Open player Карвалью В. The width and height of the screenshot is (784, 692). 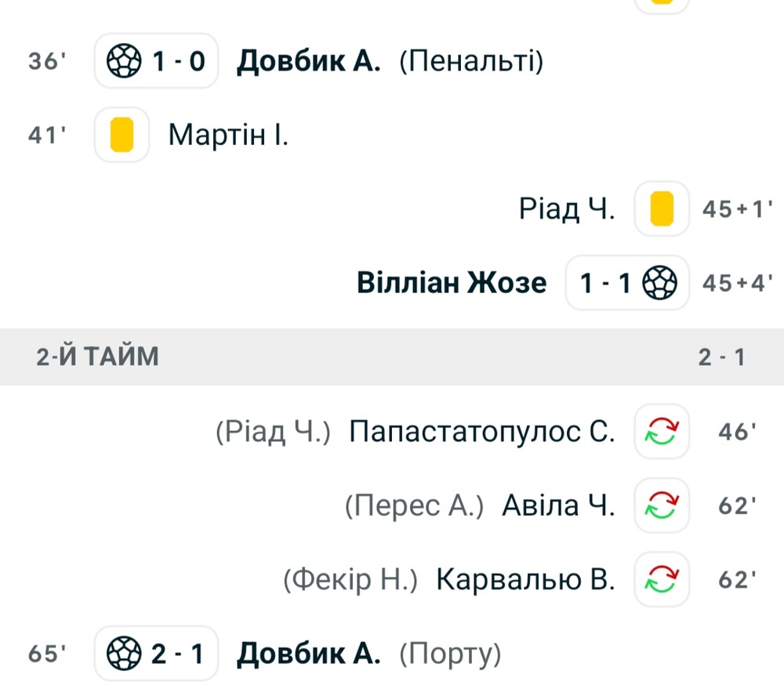[x=525, y=580]
